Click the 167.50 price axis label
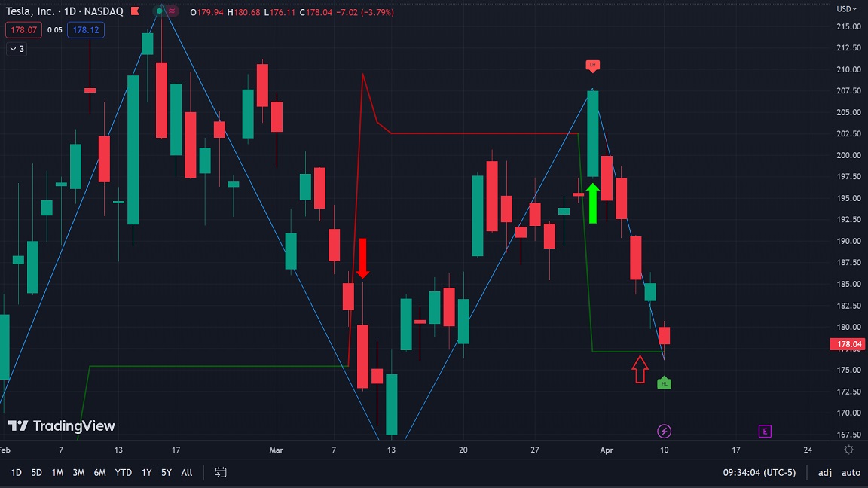 (848, 435)
